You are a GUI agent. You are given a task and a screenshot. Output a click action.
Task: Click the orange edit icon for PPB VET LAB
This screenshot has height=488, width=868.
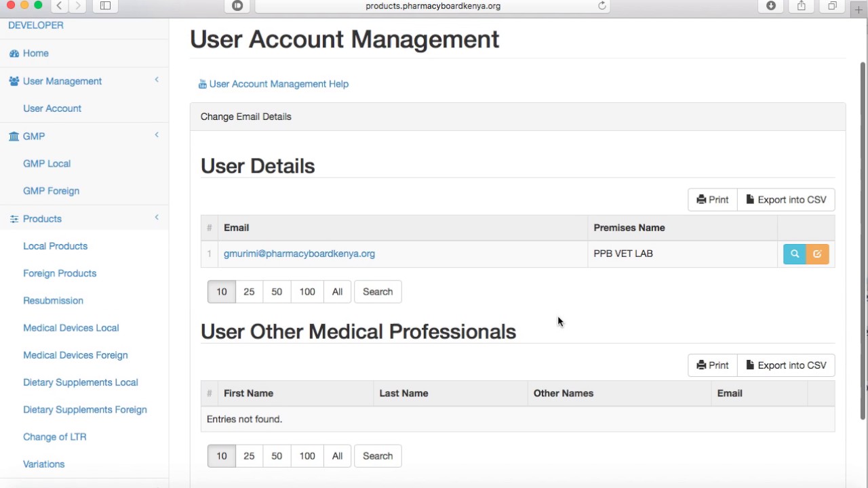[817, 254]
